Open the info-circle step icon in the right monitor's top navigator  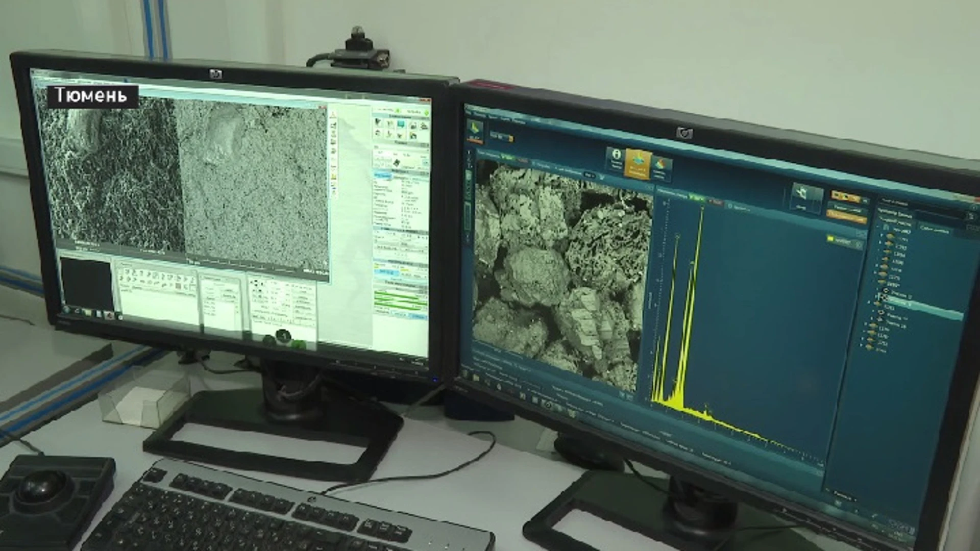click(x=616, y=159)
